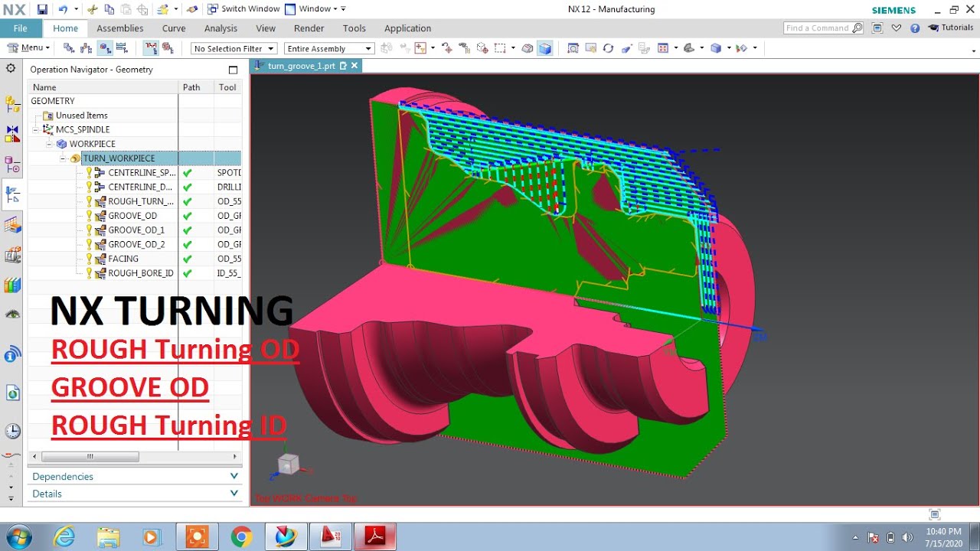Click the Refresh/rotate view icon in toolbar
The width and height of the screenshot is (980, 551).
(608, 48)
